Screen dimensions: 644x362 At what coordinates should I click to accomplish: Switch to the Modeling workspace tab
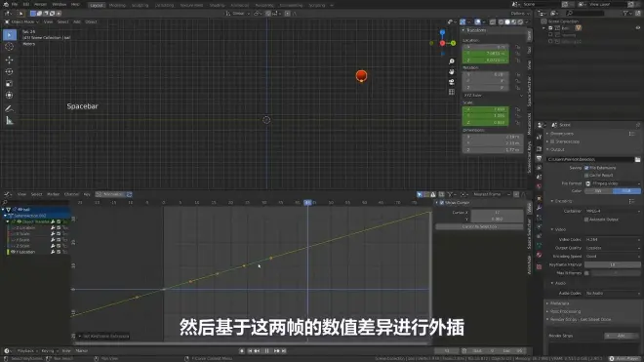tap(117, 5)
